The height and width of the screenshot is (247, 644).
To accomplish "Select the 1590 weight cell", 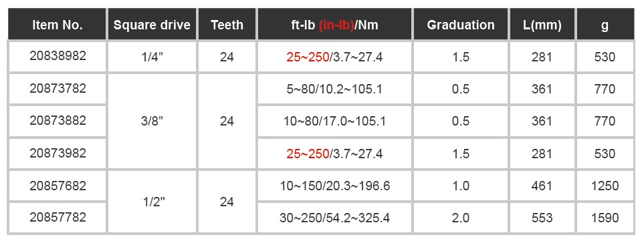I will 605,218.
